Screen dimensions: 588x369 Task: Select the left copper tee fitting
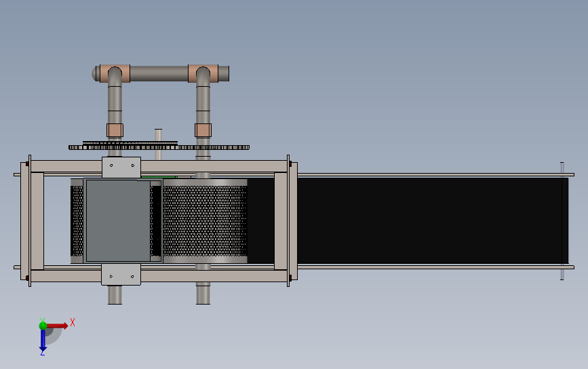tap(115, 73)
